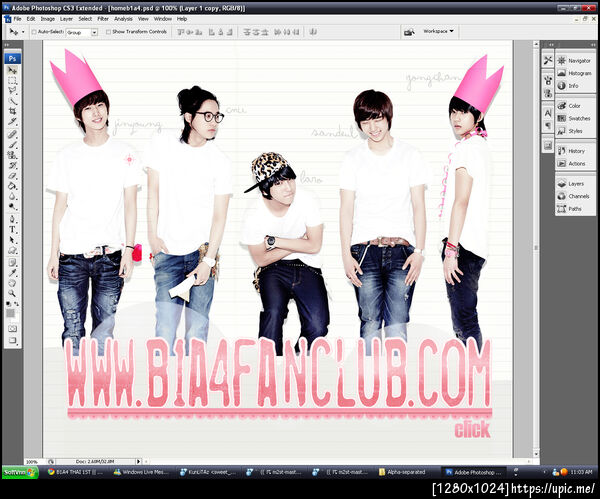The image size is (600, 499).
Task: Enable Show Transform Controls checkbox
Action: pyautogui.click(x=108, y=32)
